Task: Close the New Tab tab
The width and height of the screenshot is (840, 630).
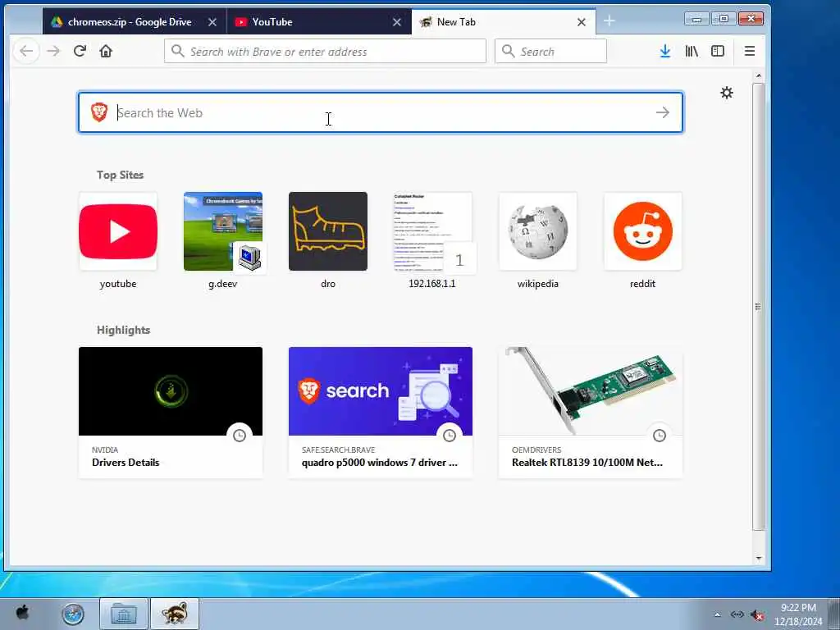Action: tap(582, 22)
